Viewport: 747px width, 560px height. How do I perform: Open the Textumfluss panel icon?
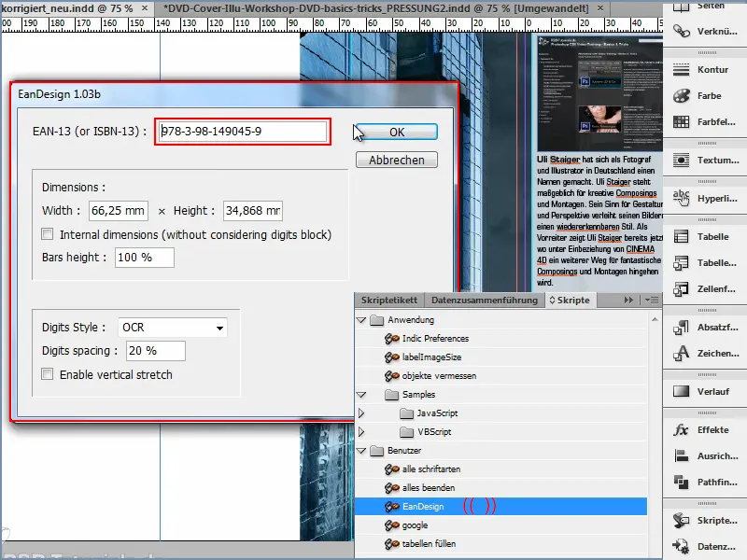point(682,160)
